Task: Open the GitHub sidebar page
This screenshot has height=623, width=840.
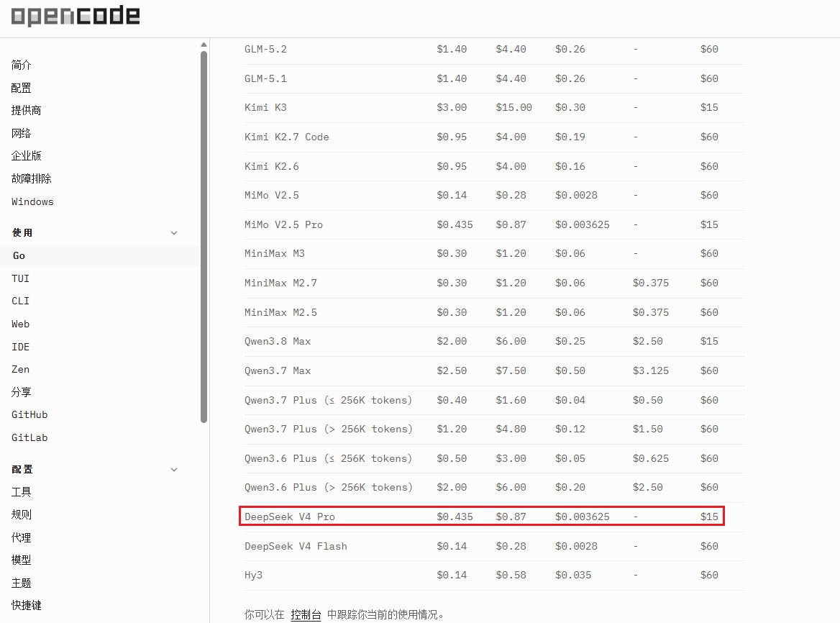Action: [x=29, y=415]
